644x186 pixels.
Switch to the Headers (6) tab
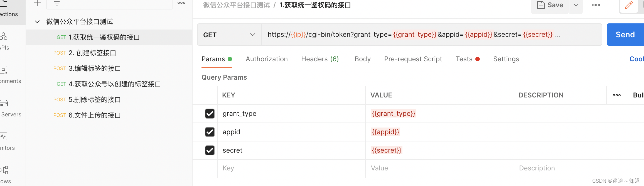pyautogui.click(x=320, y=59)
